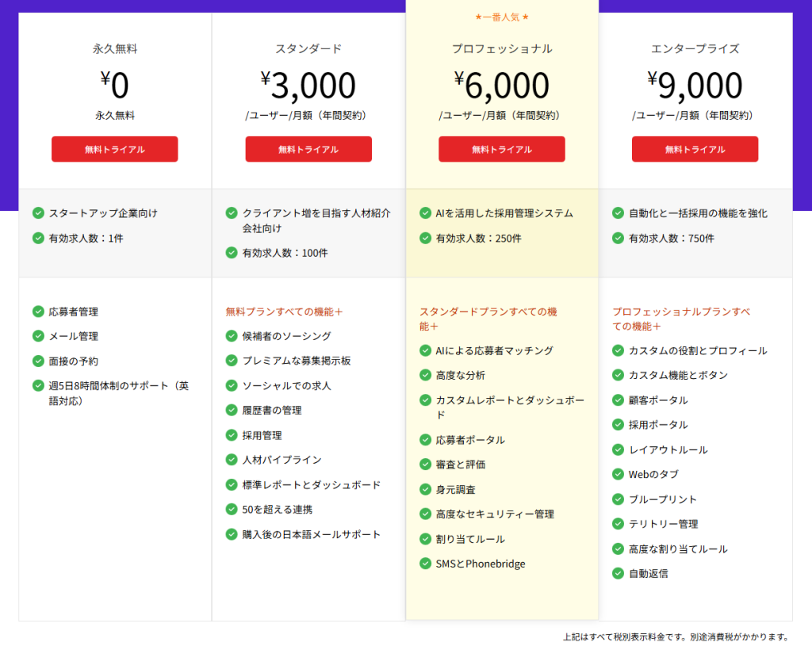
Task: Click the check icon beside 有効求人数：750件
Action: (x=618, y=237)
